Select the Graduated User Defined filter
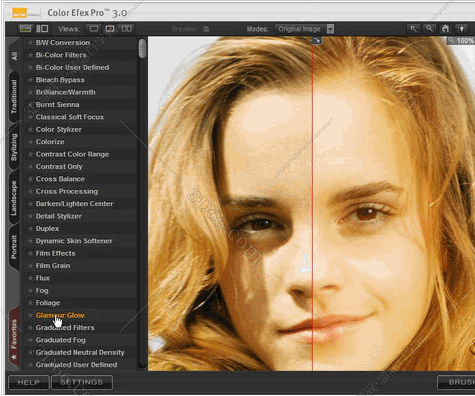The height and width of the screenshot is (396, 475). coord(80,364)
